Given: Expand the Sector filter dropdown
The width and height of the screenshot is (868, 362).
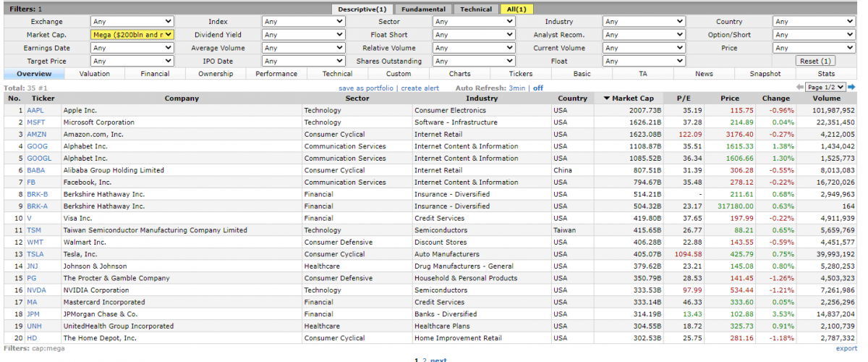Looking at the screenshot, I should coord(474,22).
